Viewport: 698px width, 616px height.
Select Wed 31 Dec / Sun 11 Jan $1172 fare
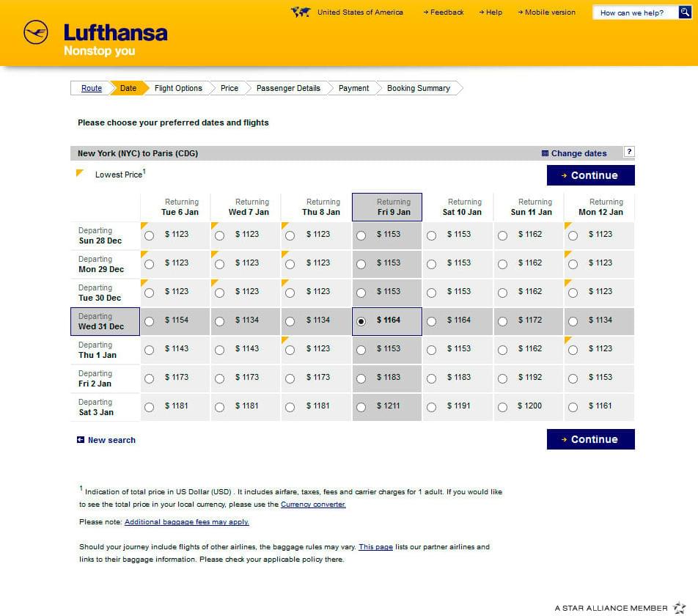click(502, 321)
